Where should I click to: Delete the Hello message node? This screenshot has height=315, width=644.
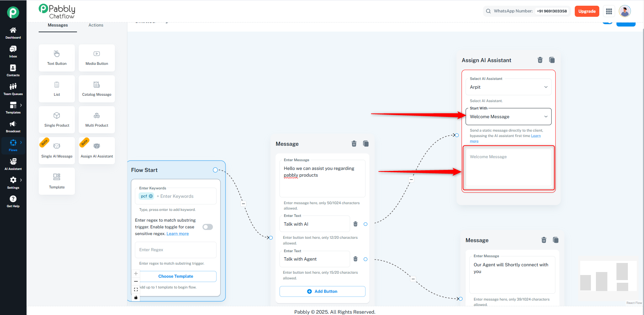[x=354, y=144]
